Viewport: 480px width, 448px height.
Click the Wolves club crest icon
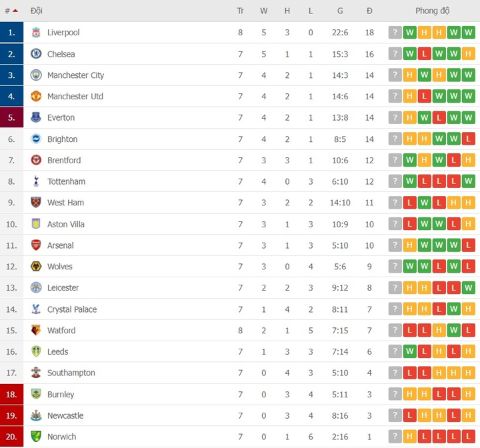pyautogui.click(x=36, y=267)
